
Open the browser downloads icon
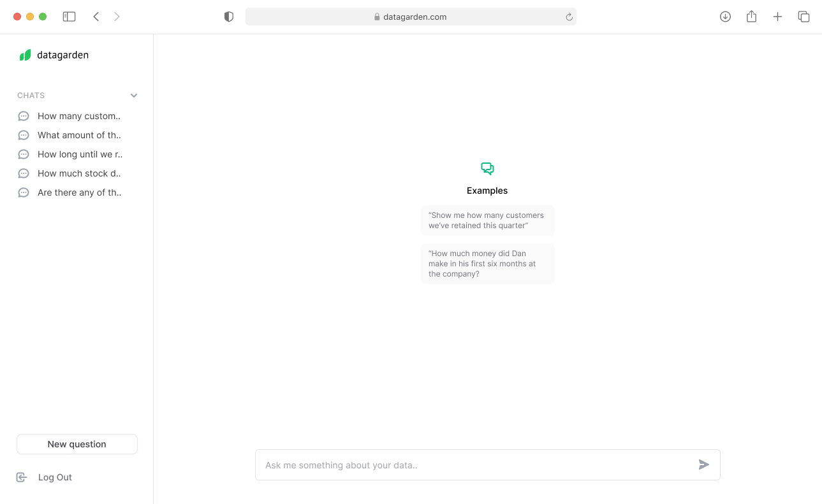point(725,17)
